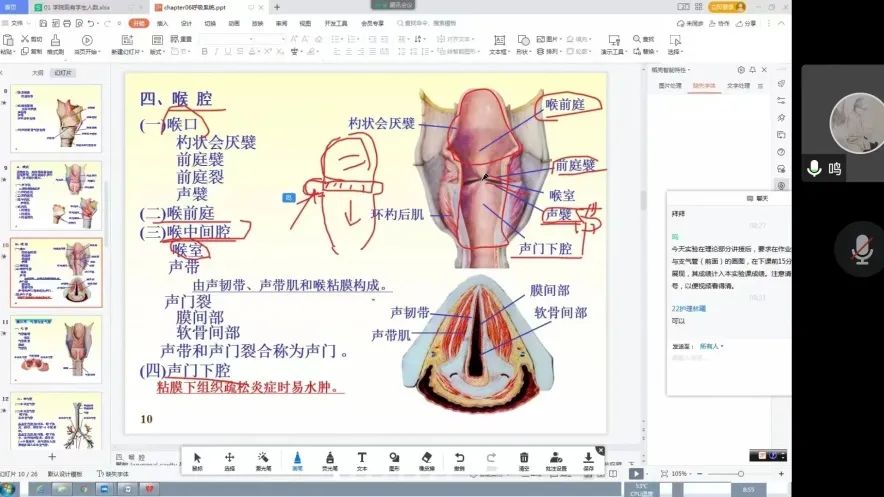Open the Home ribbon tab
884x497 pixels.
(139, 23)
